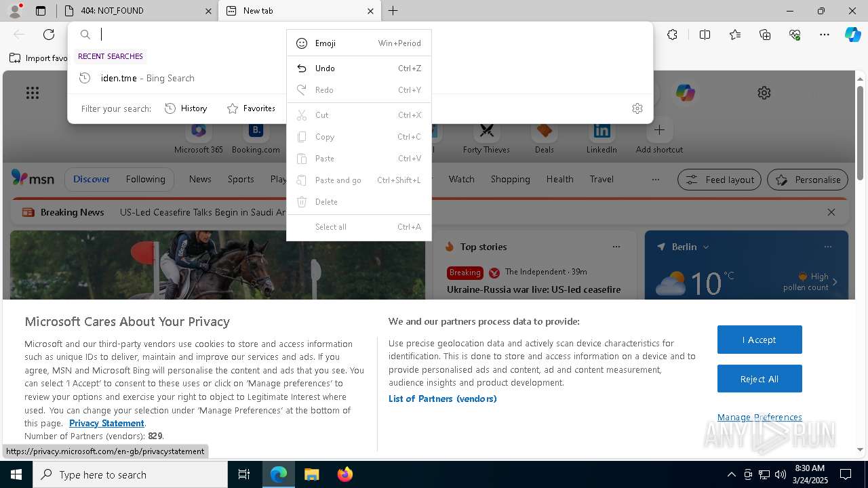This screenshot has width=868, height=488.
Task: Open Settings and more ellipsis menu
Action: [x=825, y=35]
